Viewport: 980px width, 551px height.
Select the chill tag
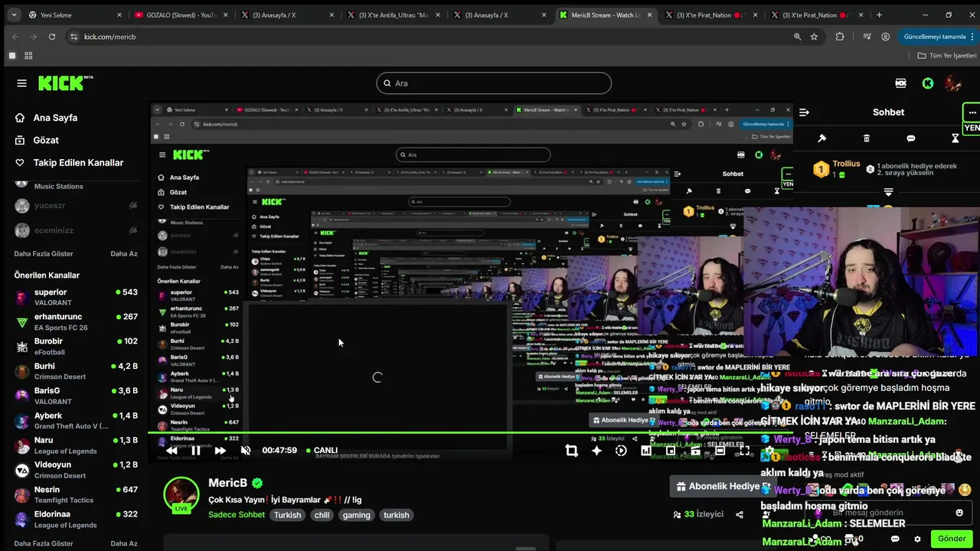(322, 515)
